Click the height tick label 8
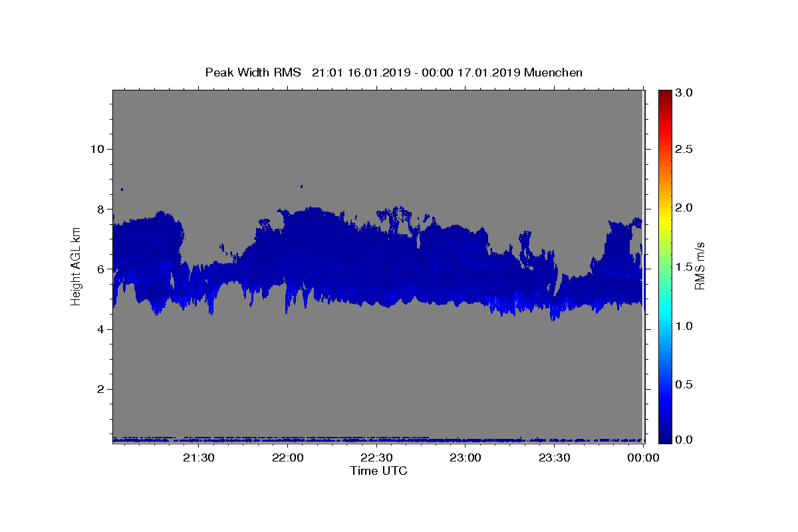This screenshot has width=798, height=532. pos(100,209)
